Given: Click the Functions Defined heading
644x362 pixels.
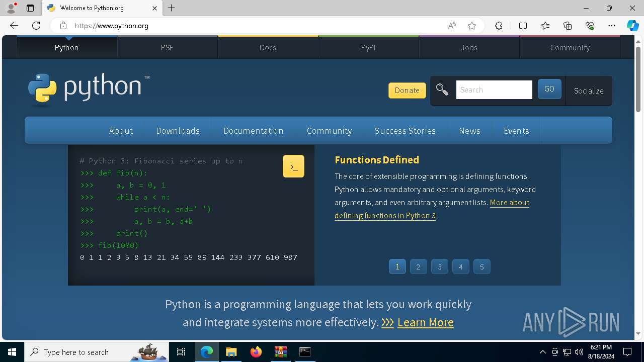Looking at the screenshot, I should tap(377, 160).
